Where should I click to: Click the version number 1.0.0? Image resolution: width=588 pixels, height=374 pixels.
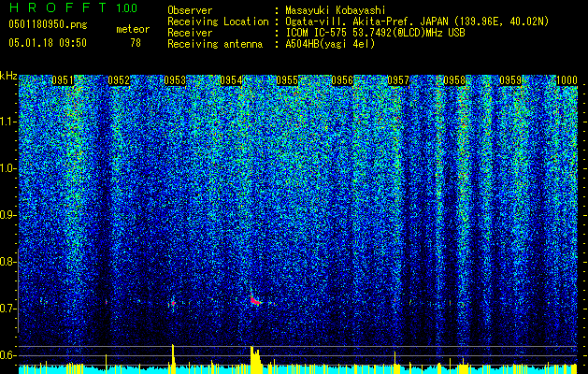[x=127, y=7]
